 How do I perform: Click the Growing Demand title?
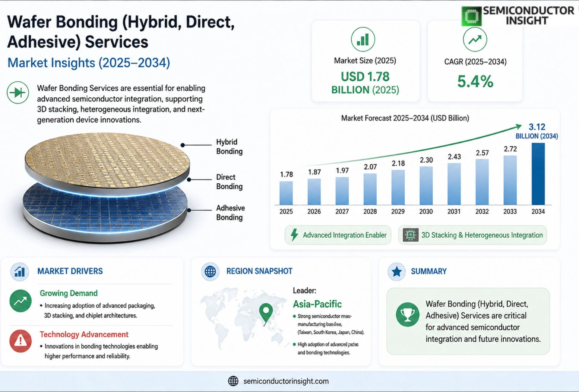pyautogui.click(x=69, y=293)
